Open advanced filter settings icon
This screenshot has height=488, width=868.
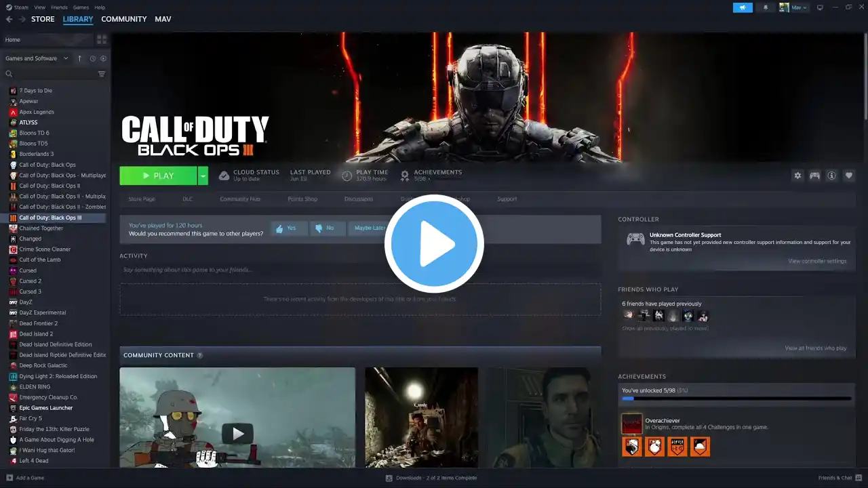102,74
